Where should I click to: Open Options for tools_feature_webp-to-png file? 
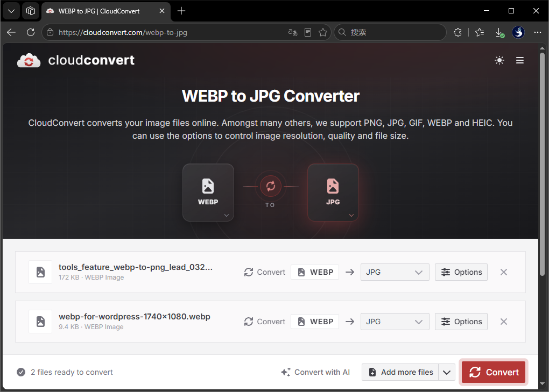coord(461,272)
